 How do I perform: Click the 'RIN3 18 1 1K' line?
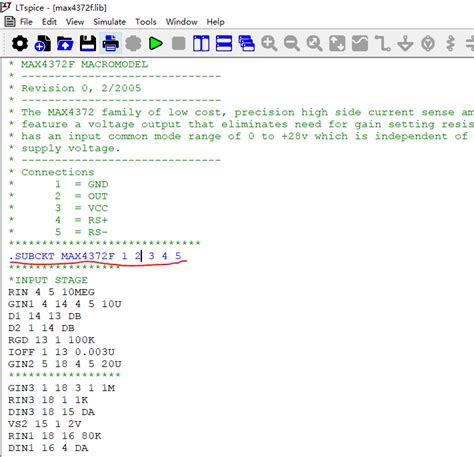point(48,400)
